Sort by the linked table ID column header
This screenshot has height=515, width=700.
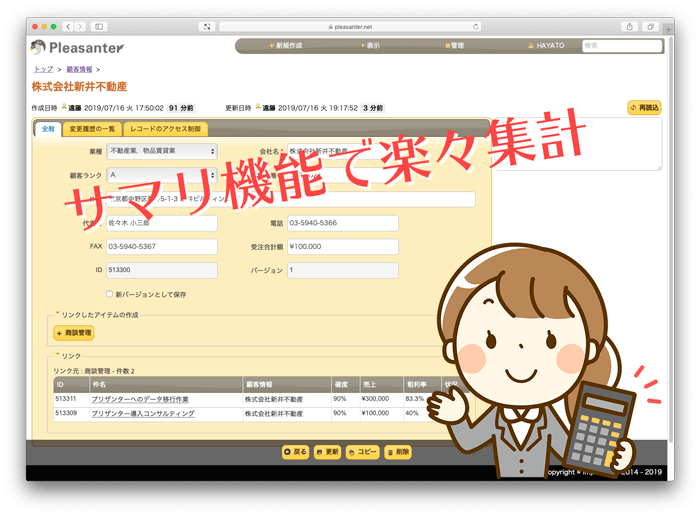click(71, 384)
